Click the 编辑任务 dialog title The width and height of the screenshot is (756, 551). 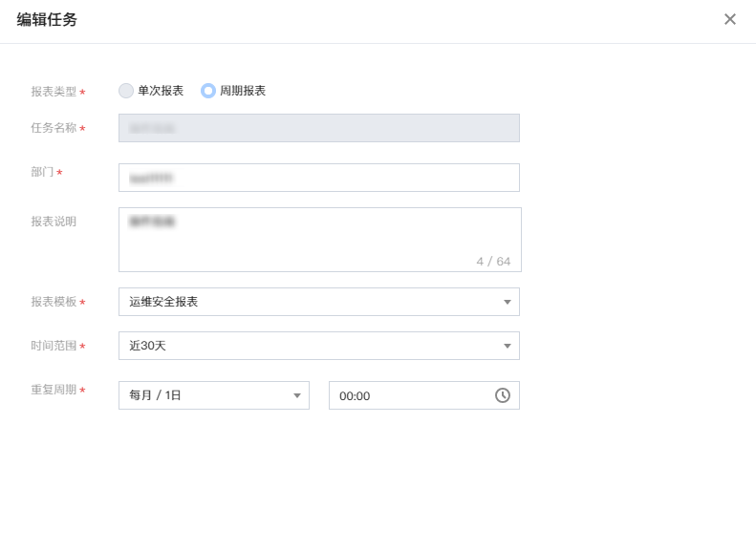pos(47,20)
